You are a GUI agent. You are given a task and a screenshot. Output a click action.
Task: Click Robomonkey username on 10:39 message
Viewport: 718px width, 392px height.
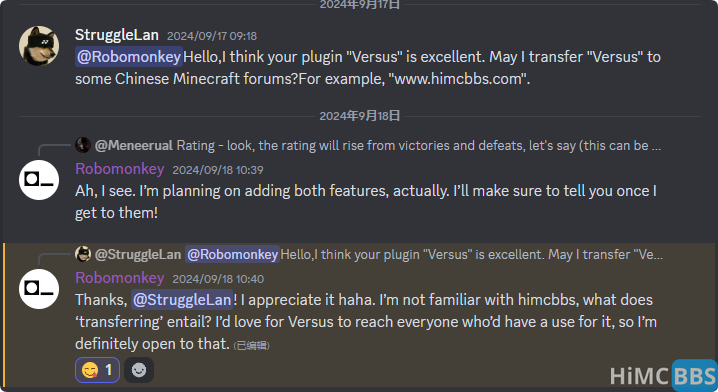pyautogui.click(x=120, y=169)
